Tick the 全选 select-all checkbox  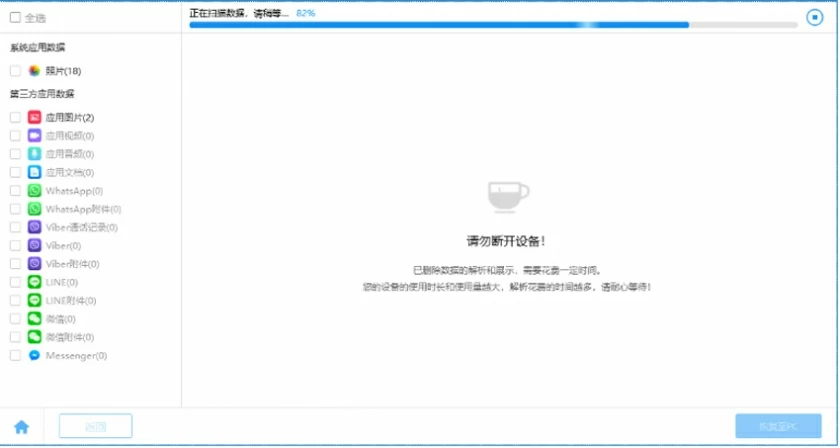(x=15, y=17)
